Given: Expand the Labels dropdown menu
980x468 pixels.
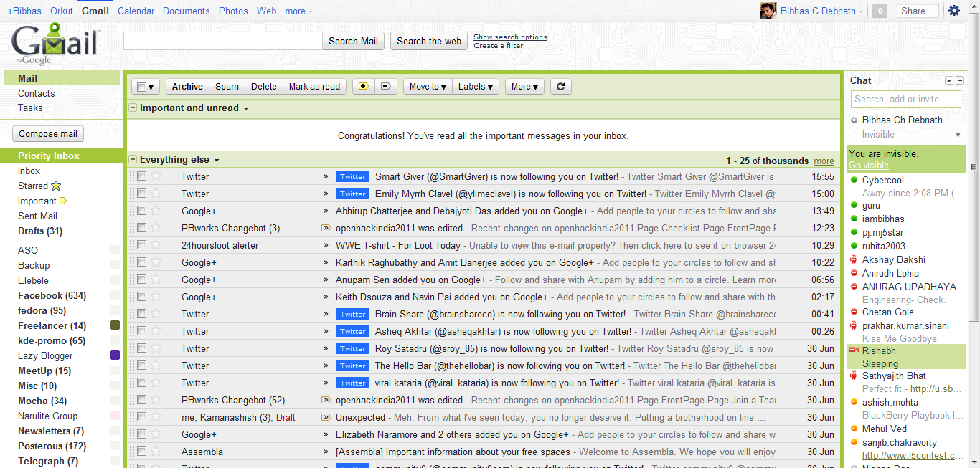Looking at the screenshot, I should tap(476, 87).
